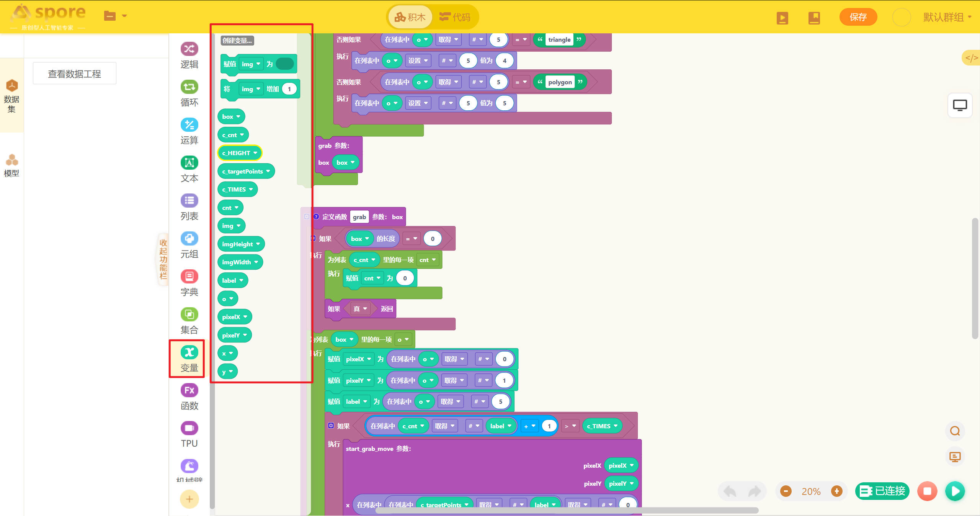Expand the folder menu arrow in header
Viewport: 980px width, 516px height.
(x=124, y=16)
